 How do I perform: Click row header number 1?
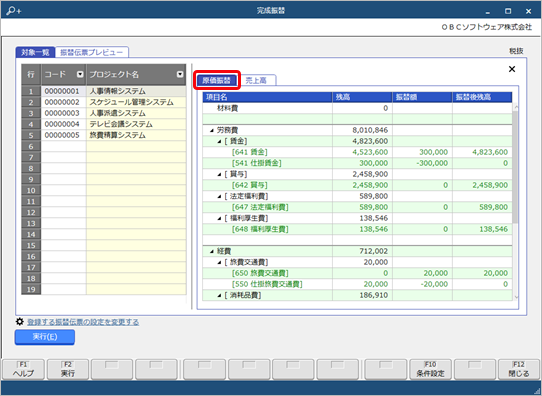click(31, 91)
